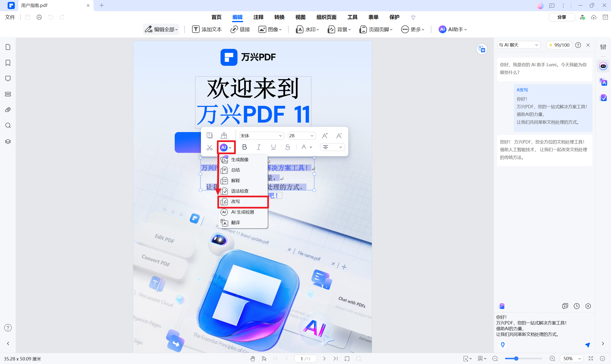Adjust the zoom slider handle
Screen dimensions: 611x364
pyautogui.click(x=516, y=359)
